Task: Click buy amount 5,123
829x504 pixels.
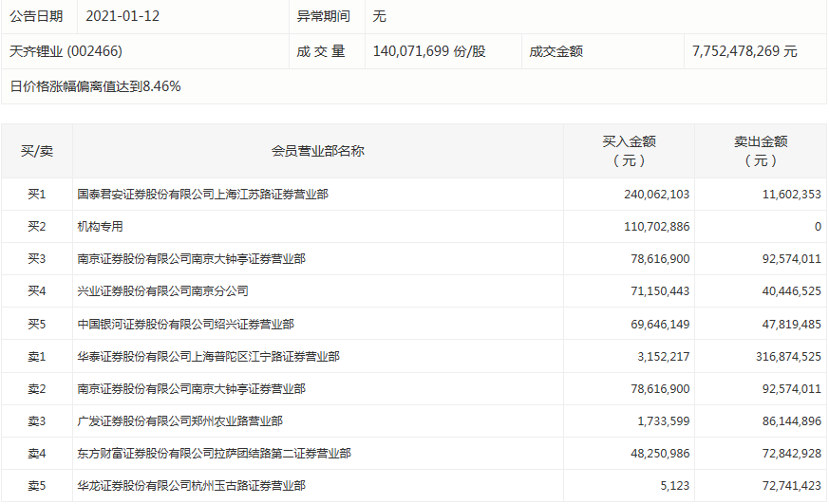Action: [675, 486]
